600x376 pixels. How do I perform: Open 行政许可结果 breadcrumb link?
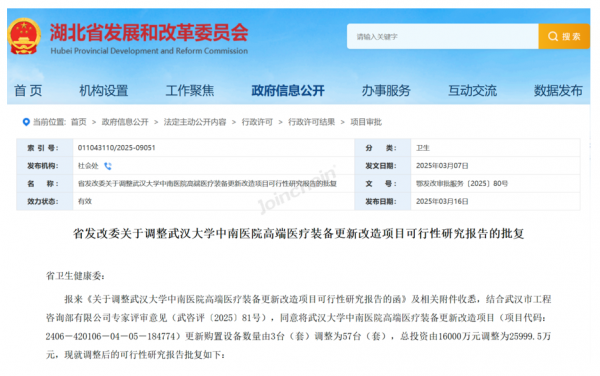pyautogui.click(x=311, y=122)
